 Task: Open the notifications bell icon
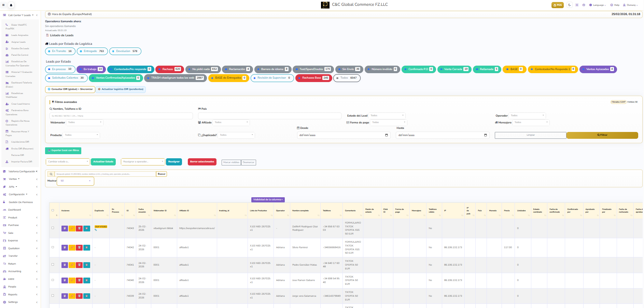11,5
